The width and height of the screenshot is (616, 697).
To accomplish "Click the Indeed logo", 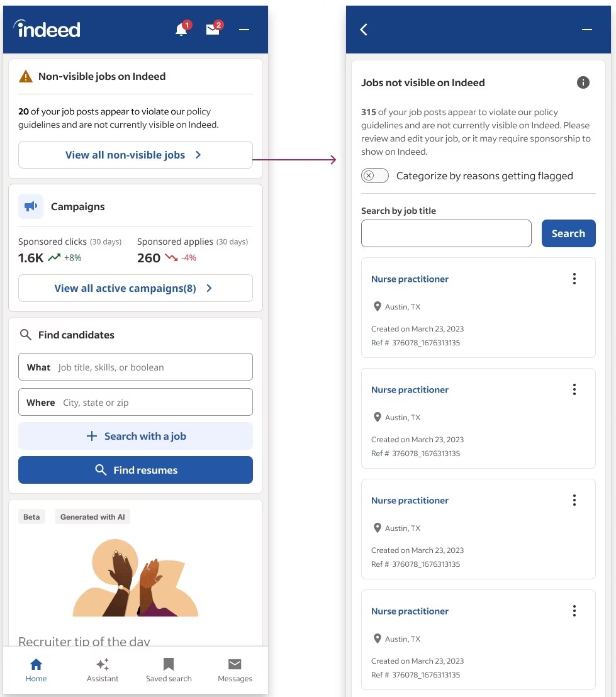I will pos(47,29).
